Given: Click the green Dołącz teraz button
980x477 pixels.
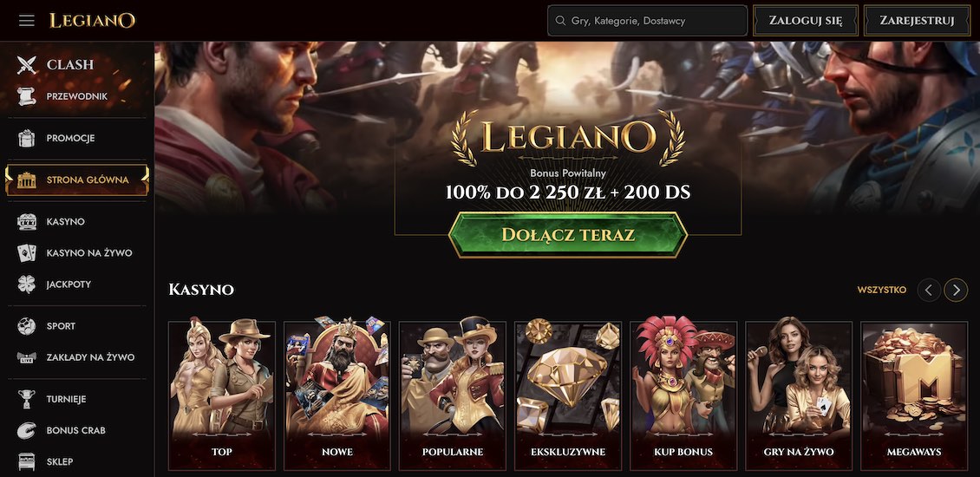Looking at the screenshot, I should tap(568, 235).
